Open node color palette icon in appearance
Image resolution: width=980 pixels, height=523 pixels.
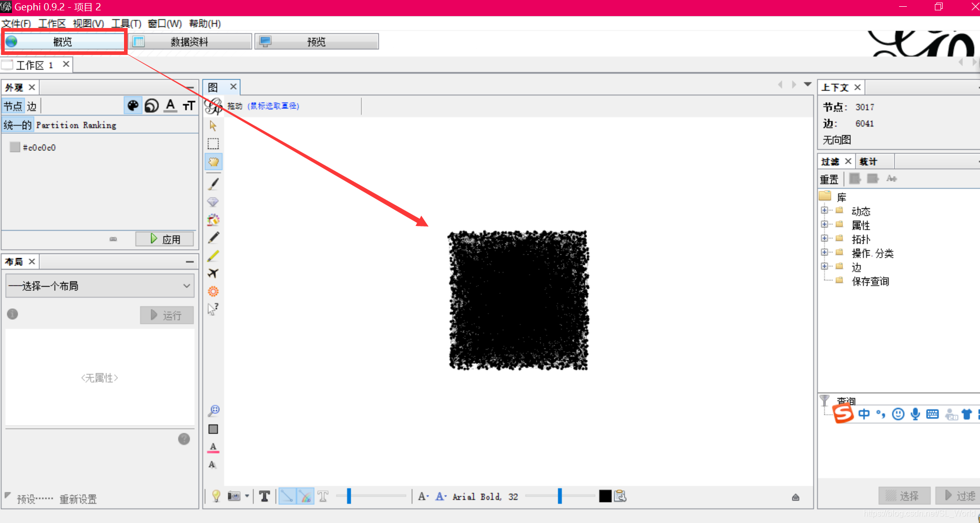click(133, 106)
